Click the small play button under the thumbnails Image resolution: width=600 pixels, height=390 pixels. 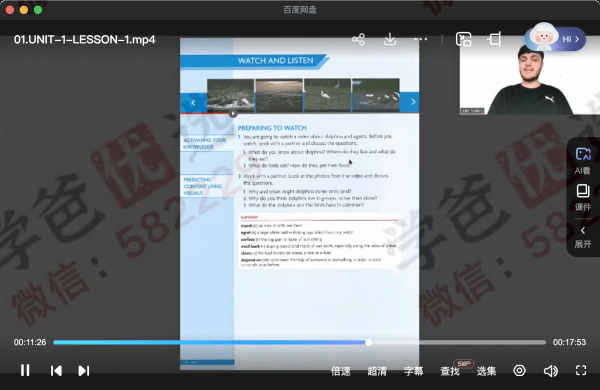233,114
